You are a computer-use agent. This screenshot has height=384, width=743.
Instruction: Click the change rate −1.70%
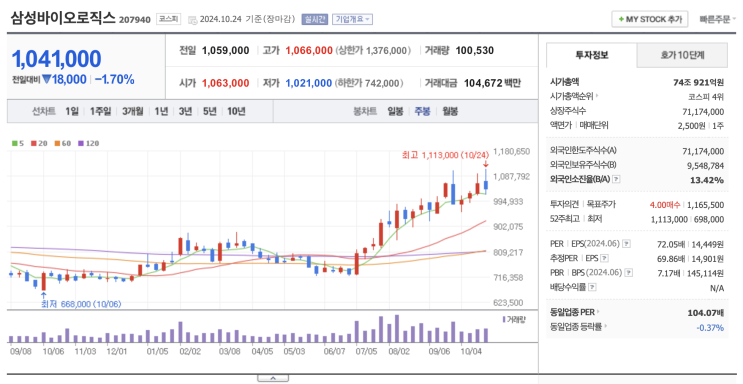click(114, 79)
